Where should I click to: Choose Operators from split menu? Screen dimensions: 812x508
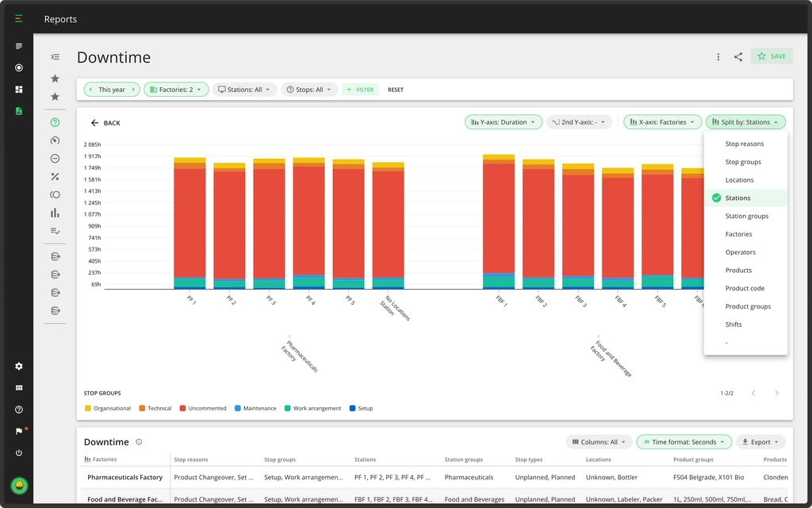tap(745, 252)
